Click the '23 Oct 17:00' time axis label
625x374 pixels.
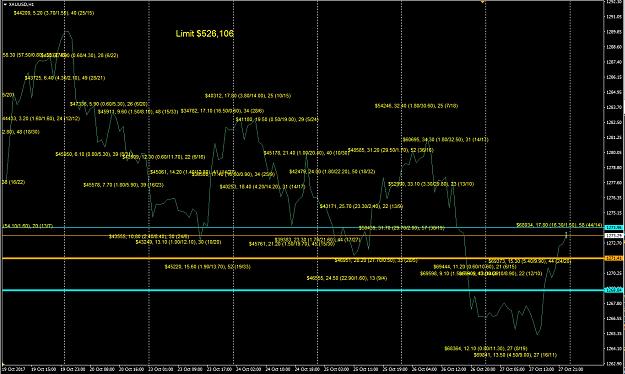(219, 370)
